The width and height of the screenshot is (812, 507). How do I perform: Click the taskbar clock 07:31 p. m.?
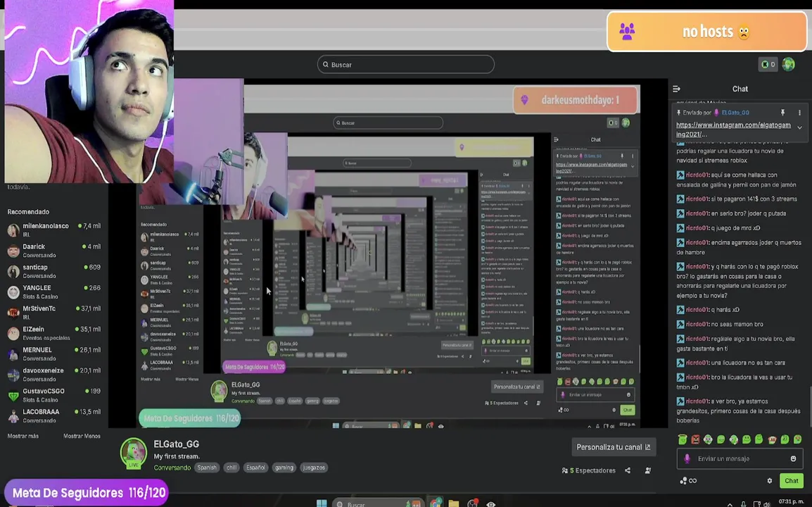pyautogui.click(x=792, y=502)
